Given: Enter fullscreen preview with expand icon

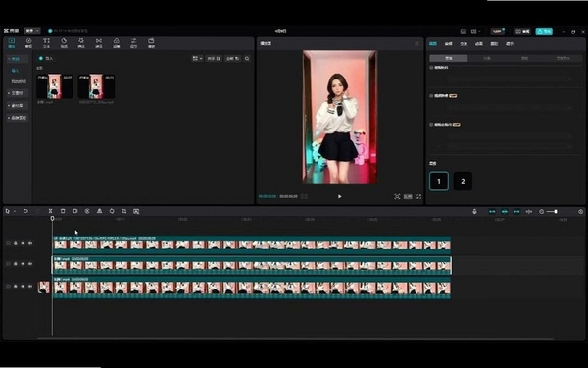Looking at the screenshot, I should (x=418, y=196).
